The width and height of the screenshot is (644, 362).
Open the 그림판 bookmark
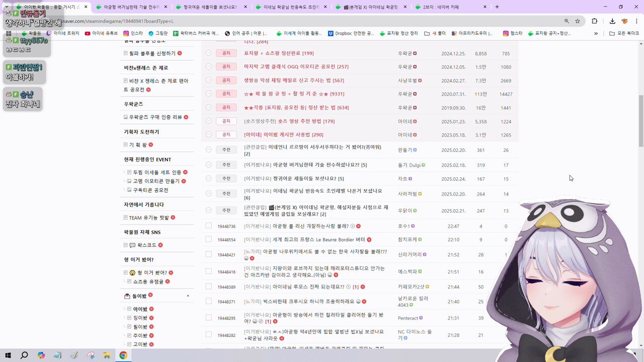(x=158, y=33)
